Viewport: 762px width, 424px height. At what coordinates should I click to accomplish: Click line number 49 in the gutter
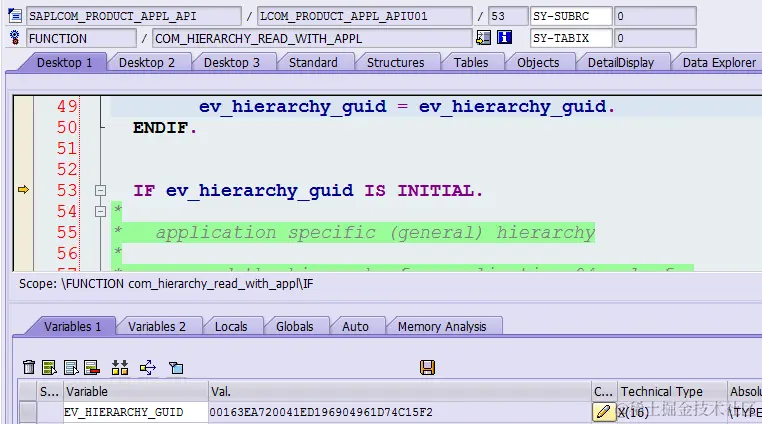coord(67,106)
